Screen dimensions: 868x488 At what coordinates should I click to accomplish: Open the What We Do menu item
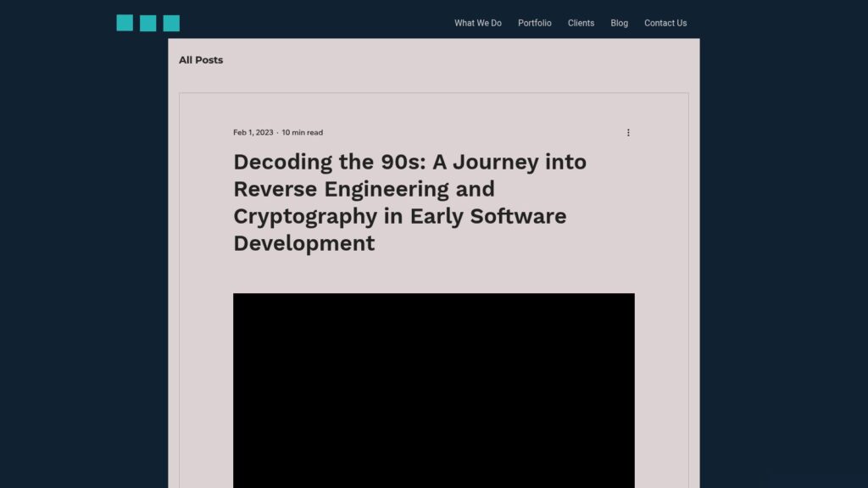click(478, 23)
